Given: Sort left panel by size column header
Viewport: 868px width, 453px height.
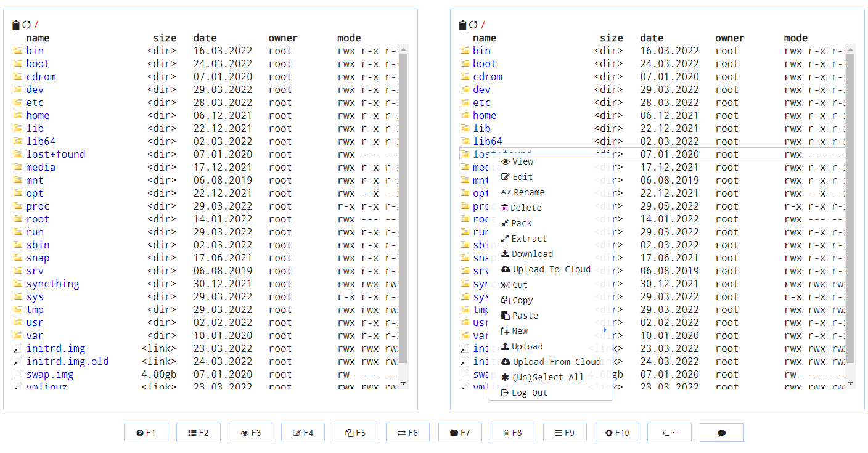Looking at the screenshot, I should [165, 38].
